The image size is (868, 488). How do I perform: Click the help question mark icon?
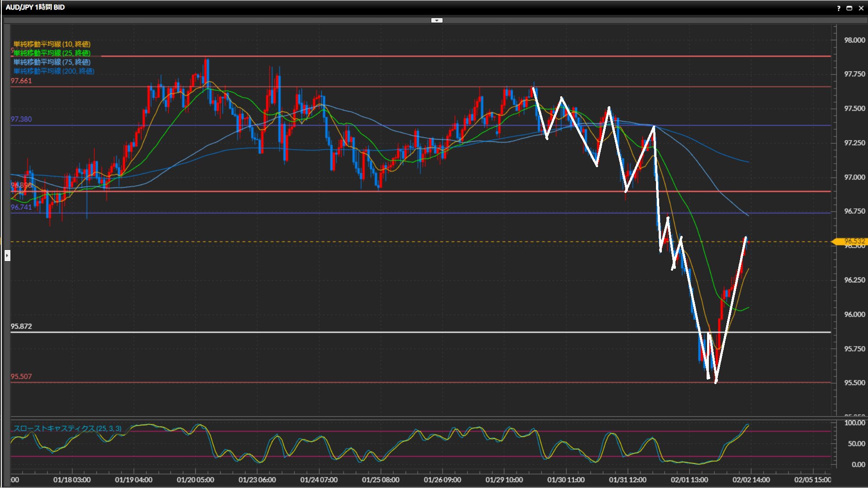point(839,8)
